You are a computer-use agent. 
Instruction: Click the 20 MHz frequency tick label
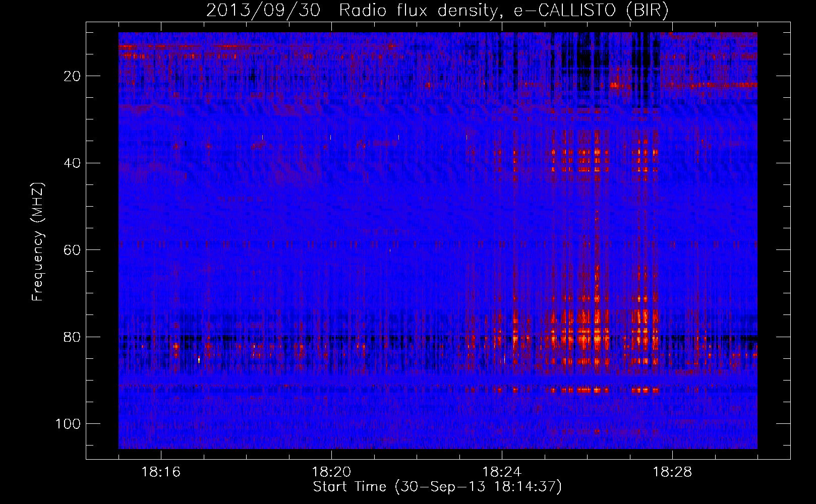coord(73,76)
